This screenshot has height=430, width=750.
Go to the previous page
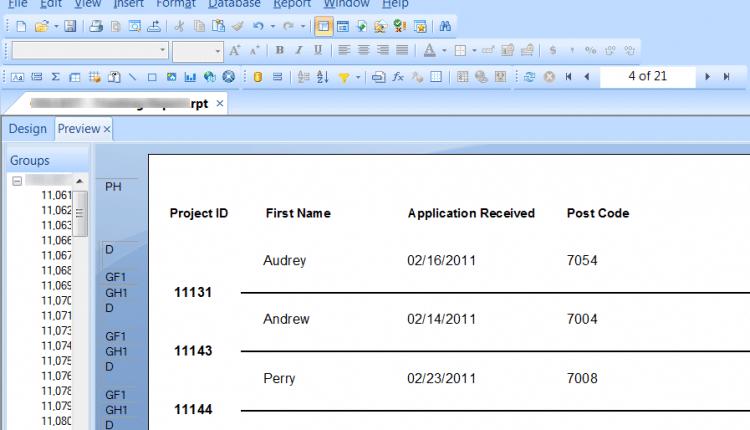[x=587, y=77]
